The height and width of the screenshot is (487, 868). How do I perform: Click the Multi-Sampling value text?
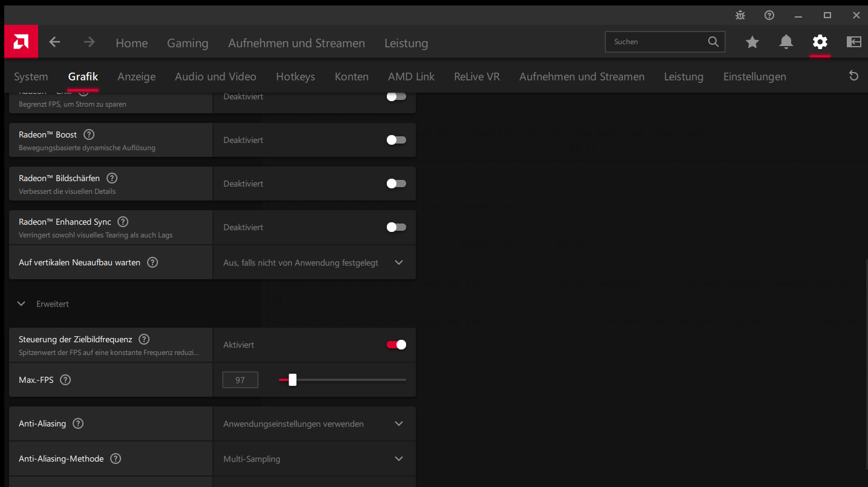[x=252, y=459]
